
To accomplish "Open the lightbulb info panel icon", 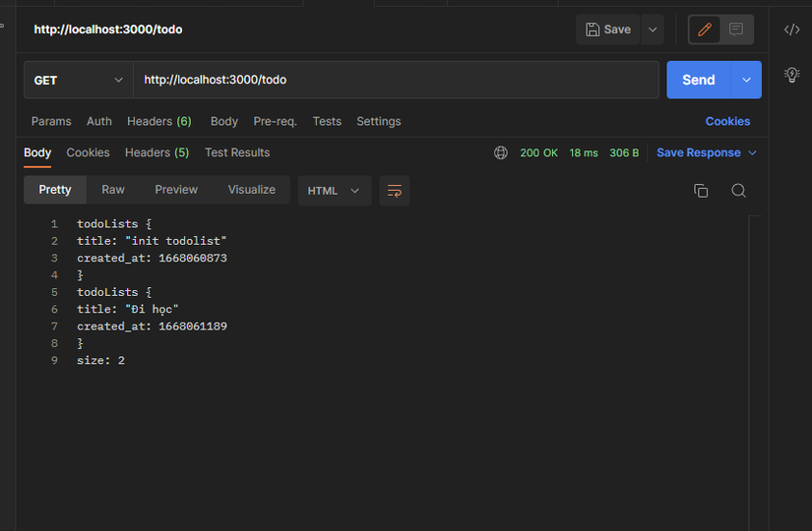I will coord(791,75).
